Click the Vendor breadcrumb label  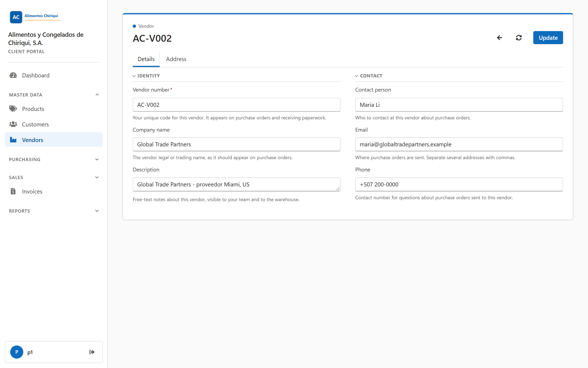(146, 26)
